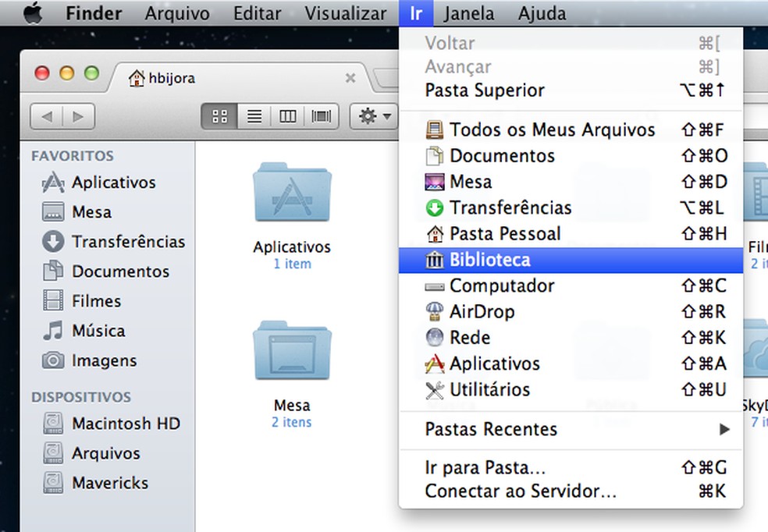768x532 pixels.
Task: Open the Apple menu
Action: (33, 12)
